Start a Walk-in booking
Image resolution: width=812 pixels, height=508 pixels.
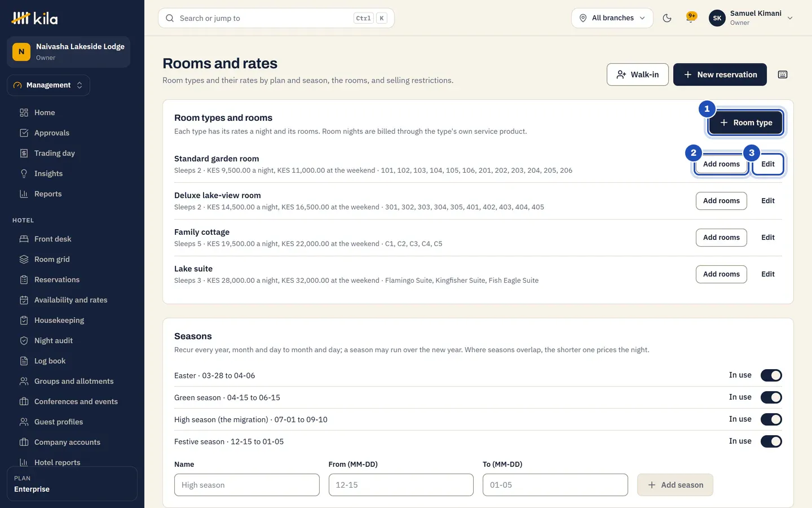click(638, 75)
